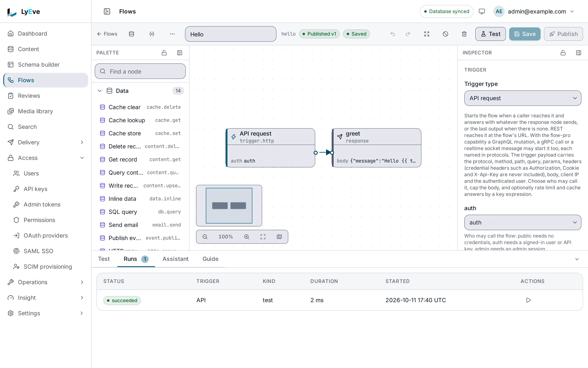
Task: Add the Inline data node
Action: tap(140, 199)
